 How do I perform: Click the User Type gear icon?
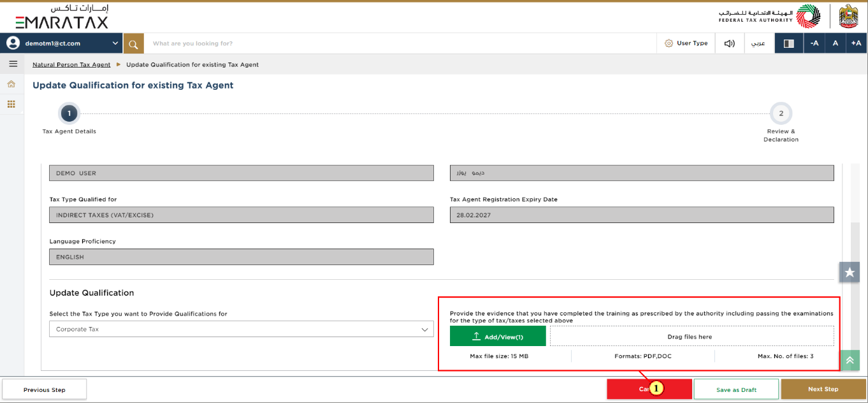[x=669, y=43]
